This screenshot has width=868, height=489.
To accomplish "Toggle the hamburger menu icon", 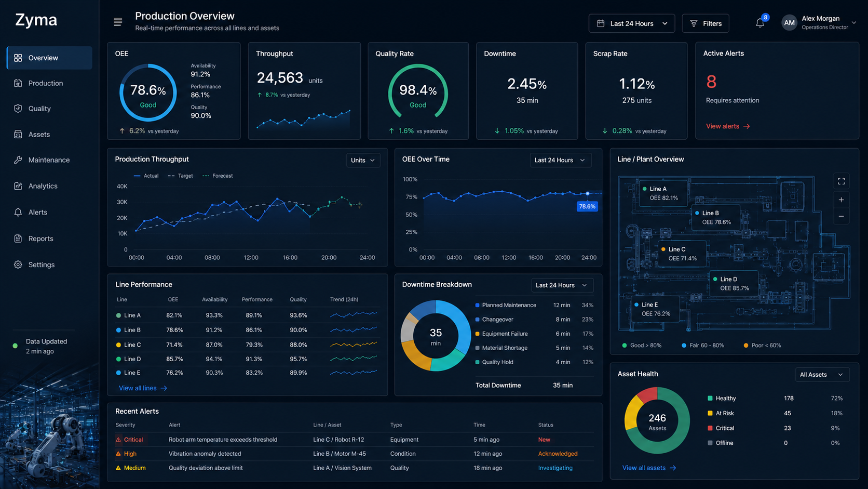I will pyautogui.click(x=118, y=22).
